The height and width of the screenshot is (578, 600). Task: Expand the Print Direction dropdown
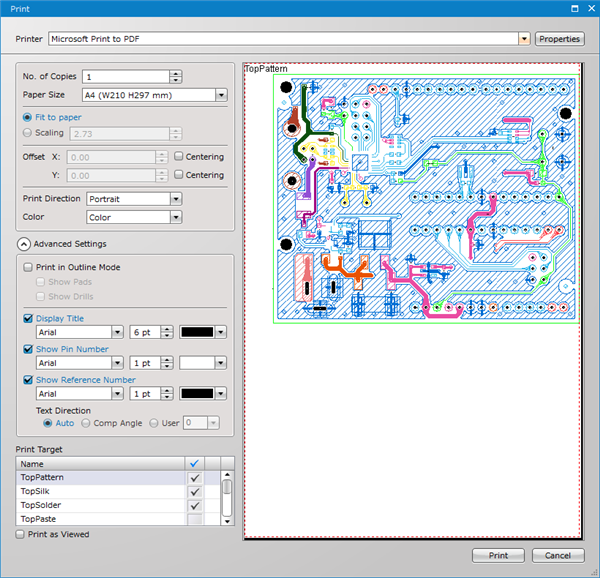(176, 199)
